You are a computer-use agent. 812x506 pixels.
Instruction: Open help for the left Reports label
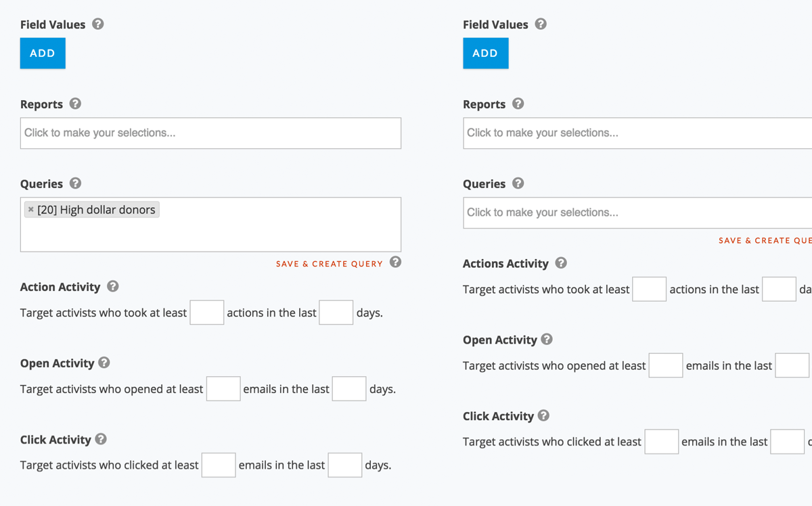pyautogui.click(x=75, y=104)
